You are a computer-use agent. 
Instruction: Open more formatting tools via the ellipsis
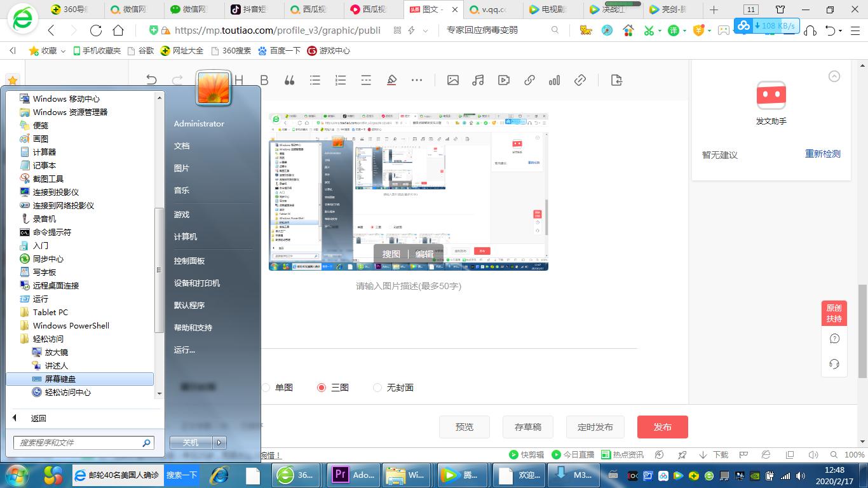click(x=417, y=79)
